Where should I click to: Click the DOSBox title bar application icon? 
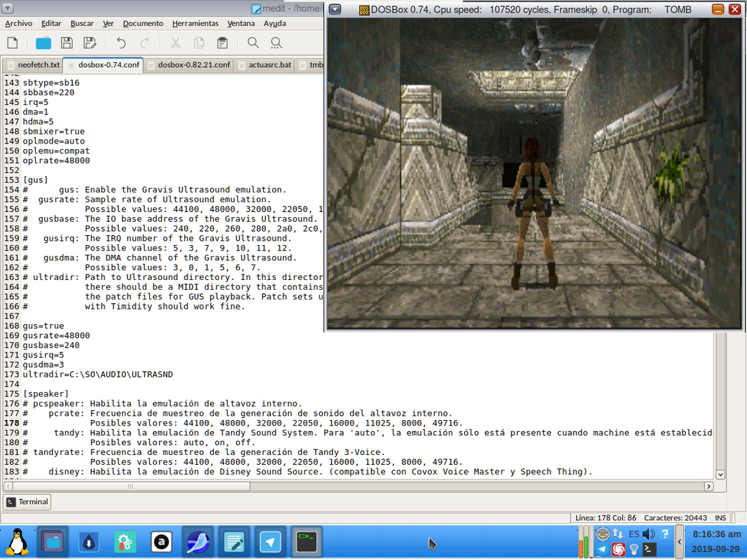(365, 10)
